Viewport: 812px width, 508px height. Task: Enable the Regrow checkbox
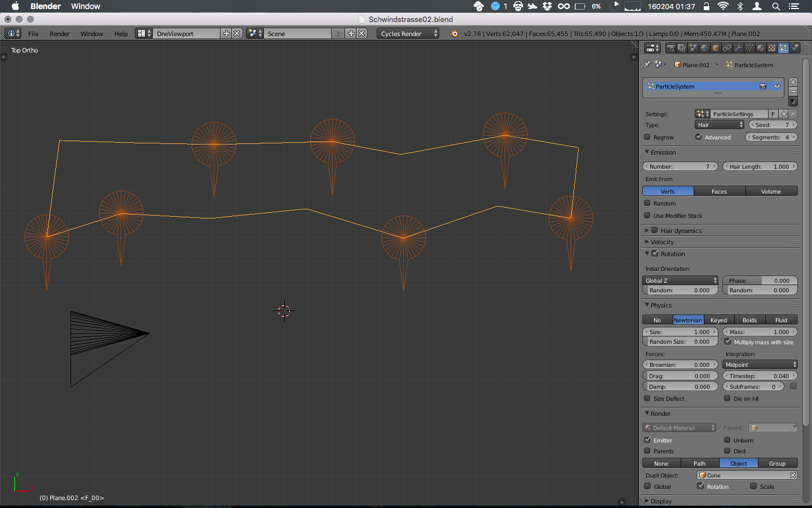[647, 137]
